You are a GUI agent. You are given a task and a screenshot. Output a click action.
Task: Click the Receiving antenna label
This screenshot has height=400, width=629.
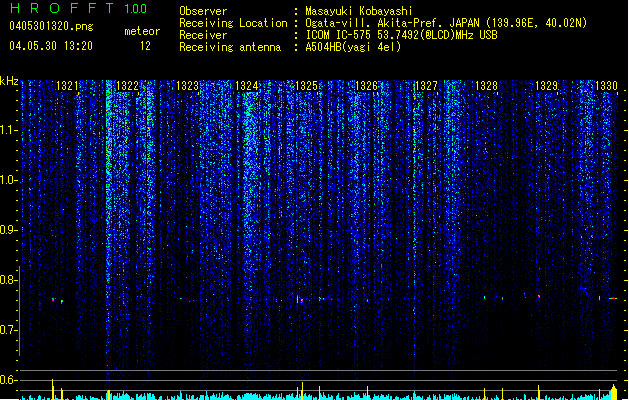(230, 47)
